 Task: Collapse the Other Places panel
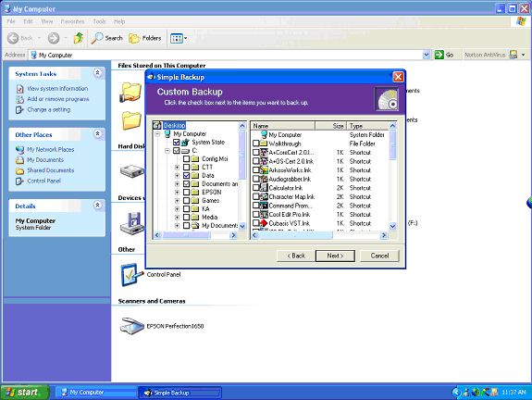[x=98, y=133]
